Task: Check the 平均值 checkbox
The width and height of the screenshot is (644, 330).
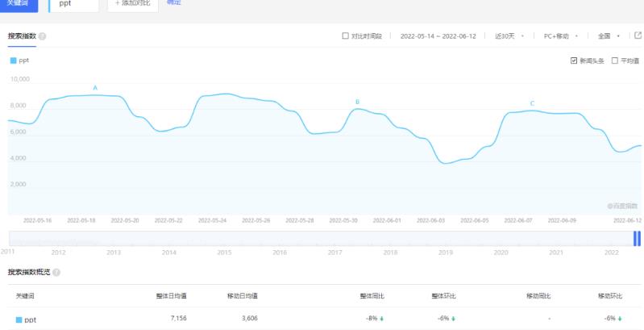Action: coord(615,61)
